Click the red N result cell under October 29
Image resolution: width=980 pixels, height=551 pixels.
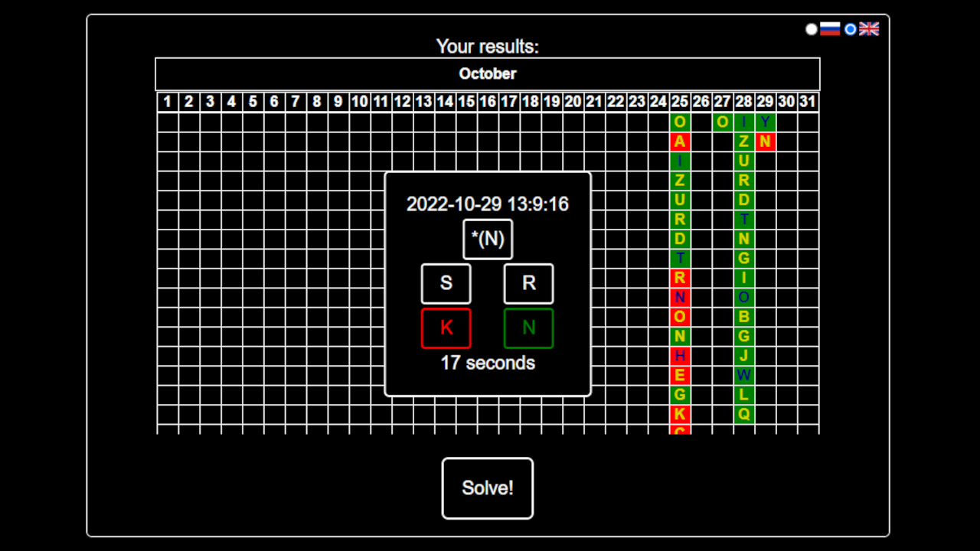pyautogui.click(x=765, y=141)
